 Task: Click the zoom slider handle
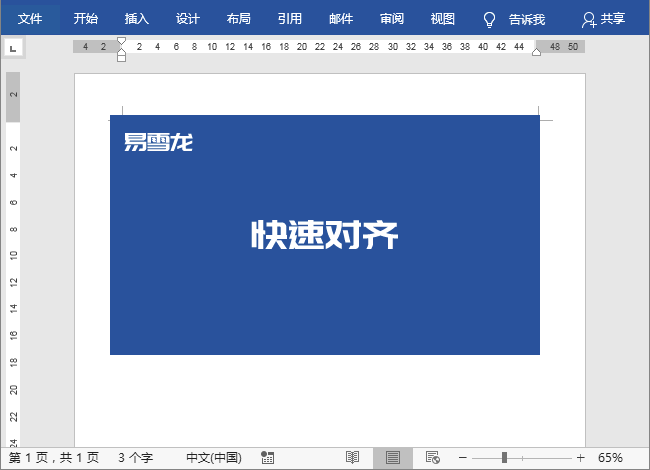point(504,458)
